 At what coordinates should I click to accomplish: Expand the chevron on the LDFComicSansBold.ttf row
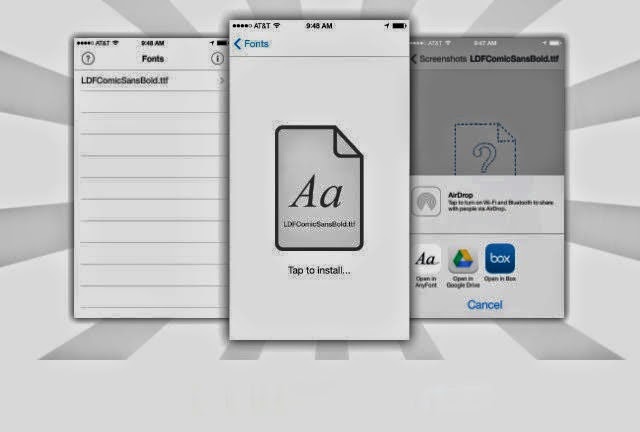(222, 80)
